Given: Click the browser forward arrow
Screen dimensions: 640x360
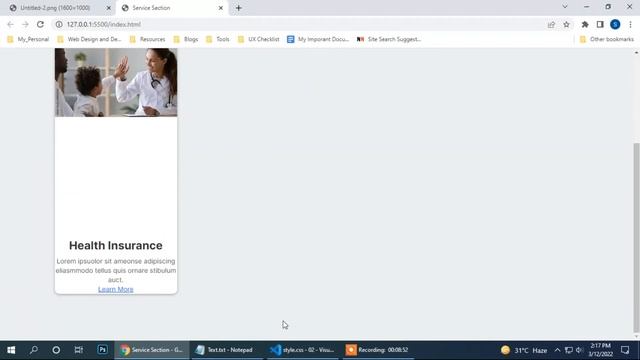Looking at the screenshot, I should pos(25,24).
